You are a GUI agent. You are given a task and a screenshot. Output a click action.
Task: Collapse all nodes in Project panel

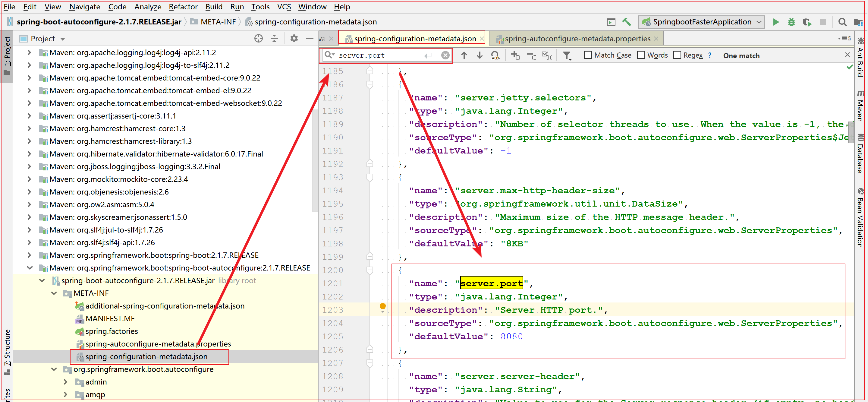pos(274,39)
